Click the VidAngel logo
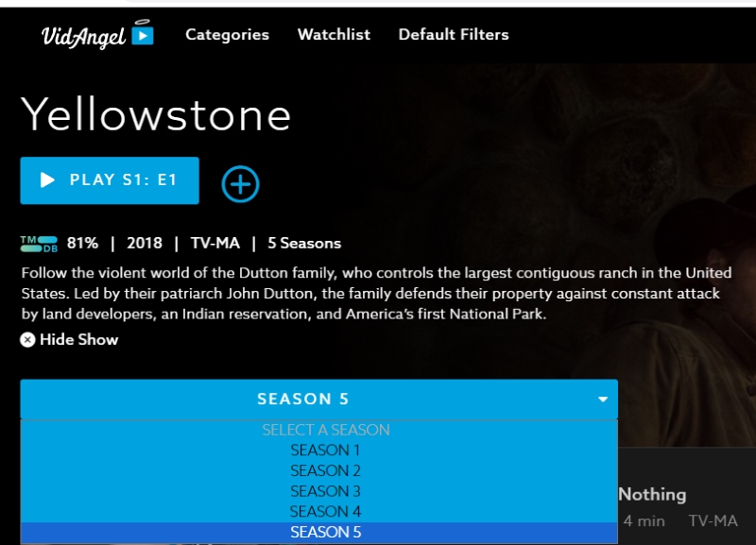 coord(97,34)
